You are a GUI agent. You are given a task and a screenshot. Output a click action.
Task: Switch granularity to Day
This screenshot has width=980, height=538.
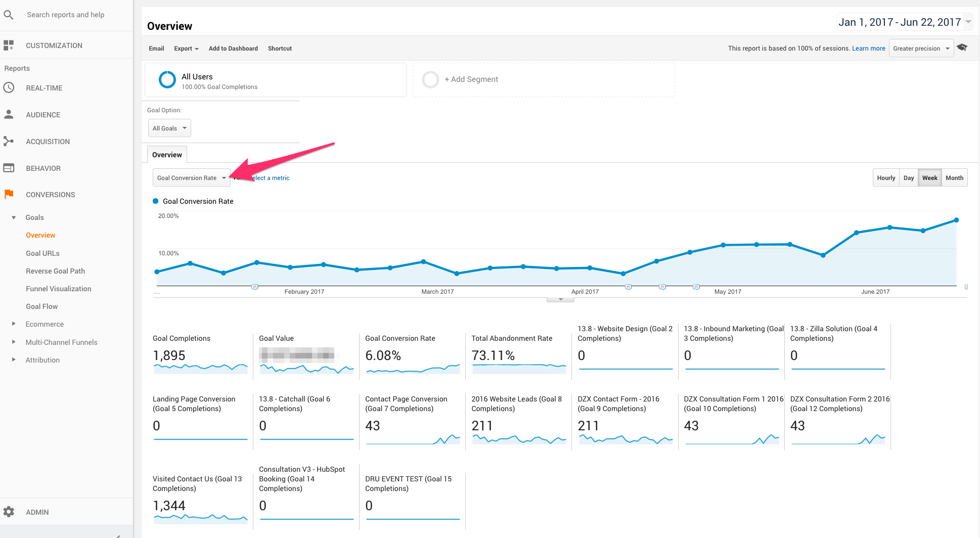pyautogui.click(x=908, y=177)
